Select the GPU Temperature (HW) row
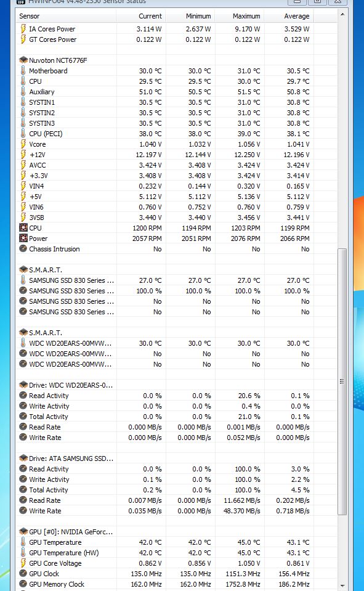 click(165, 553)
